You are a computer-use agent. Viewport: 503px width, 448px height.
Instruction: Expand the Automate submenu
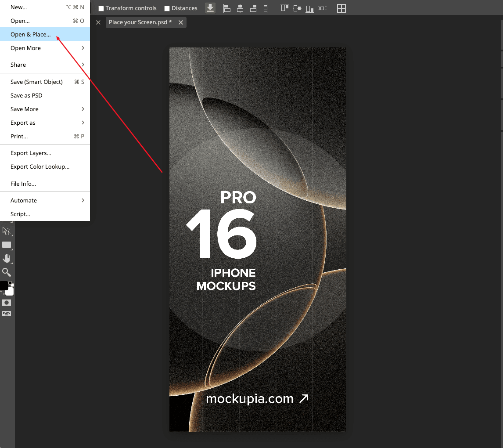coord(45,200)
